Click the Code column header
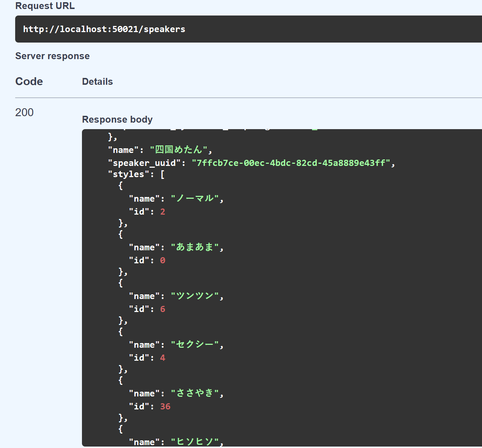 coord(29,82)
